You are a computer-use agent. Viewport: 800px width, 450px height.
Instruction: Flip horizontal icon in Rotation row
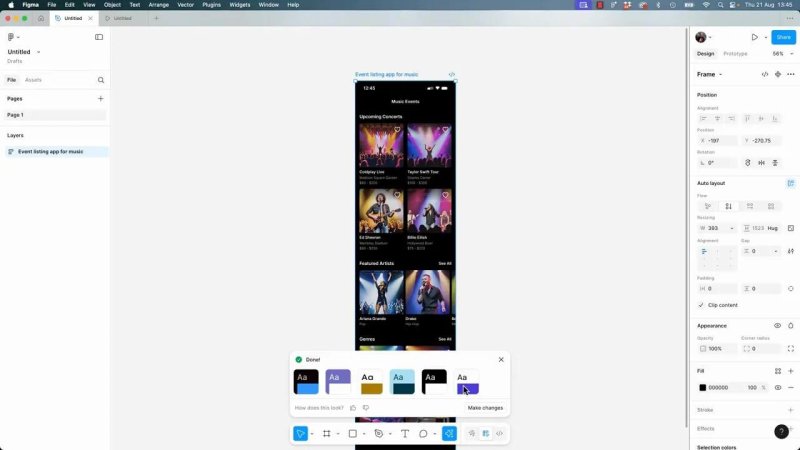[761, 163]
